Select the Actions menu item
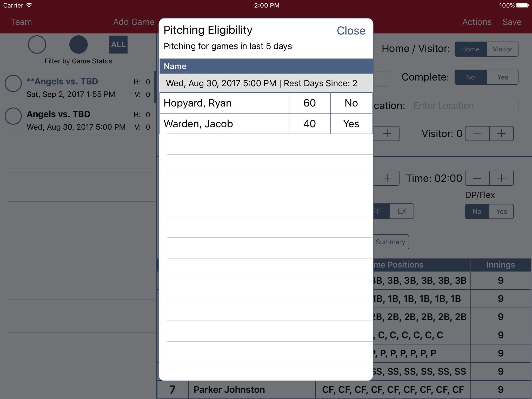 coord(477,22)
